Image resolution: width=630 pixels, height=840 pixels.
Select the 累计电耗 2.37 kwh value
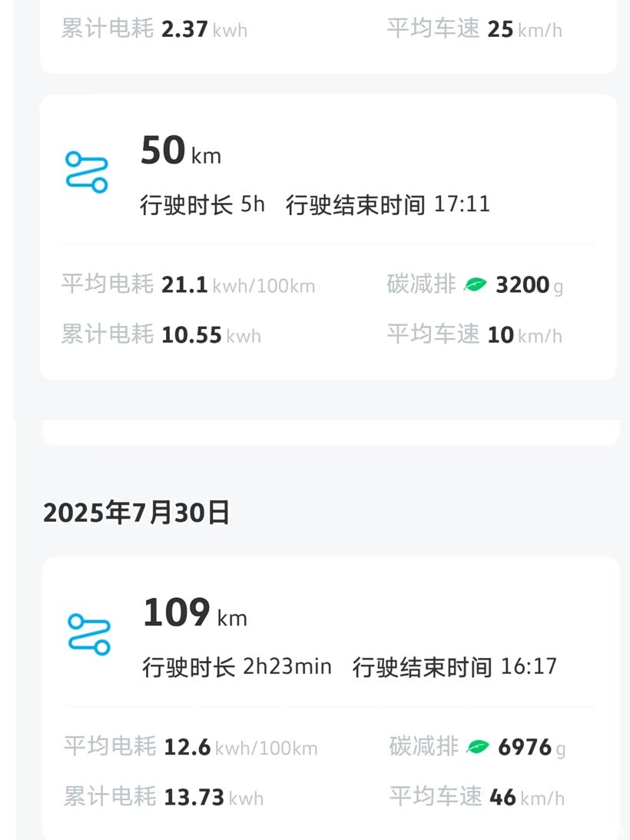click(154, 30)
